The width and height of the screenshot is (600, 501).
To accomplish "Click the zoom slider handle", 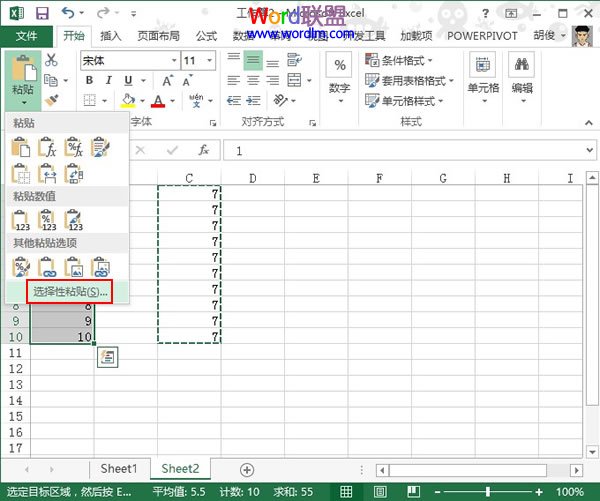I will 488,491.
